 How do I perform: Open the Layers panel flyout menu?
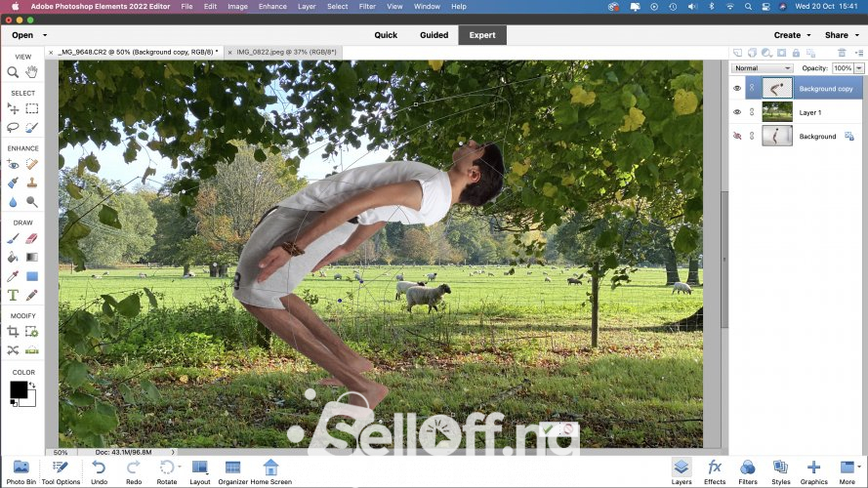[x=858, y=53]
